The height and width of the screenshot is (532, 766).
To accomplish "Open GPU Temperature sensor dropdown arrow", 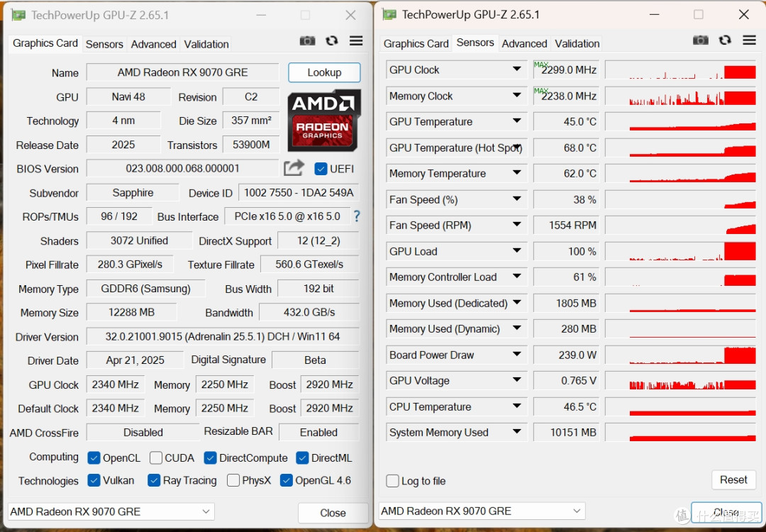I will coord(516,121).
